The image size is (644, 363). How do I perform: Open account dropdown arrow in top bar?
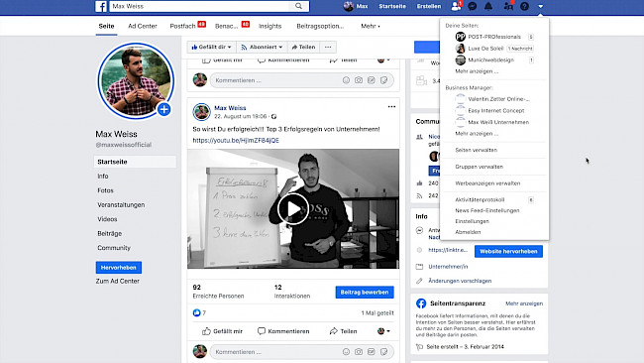[x=541, y=6]
